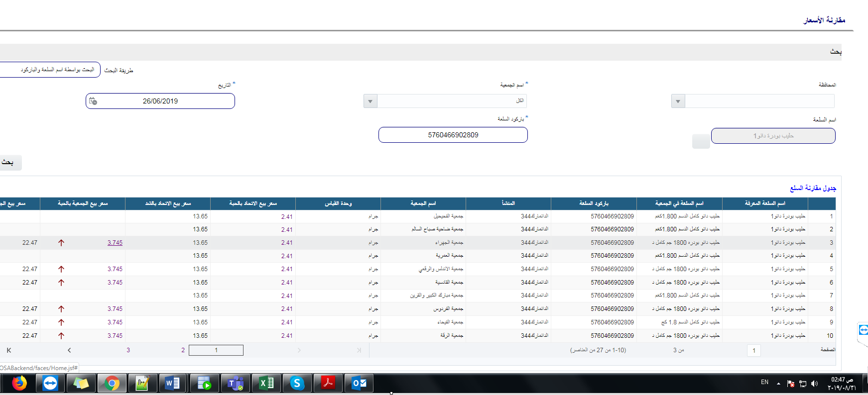Screen dimensions: 868x395
Task: Open the calendar picker in the date field
Action: pos(93,101)
